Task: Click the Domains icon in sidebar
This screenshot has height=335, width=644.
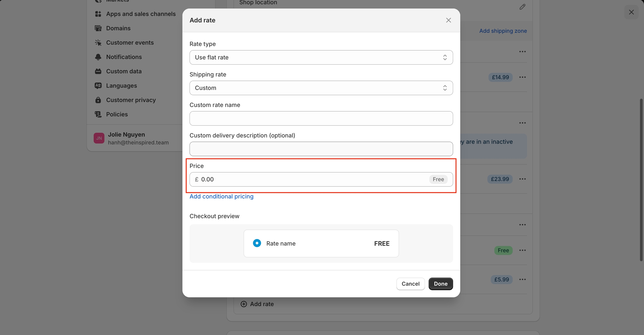Action: [x=98, y=28]
